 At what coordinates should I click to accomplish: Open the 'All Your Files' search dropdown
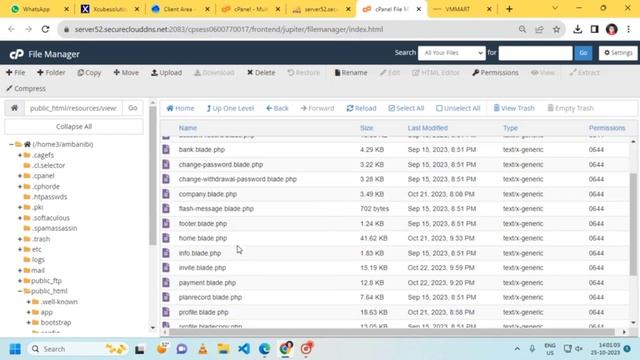tap(452, 53)
